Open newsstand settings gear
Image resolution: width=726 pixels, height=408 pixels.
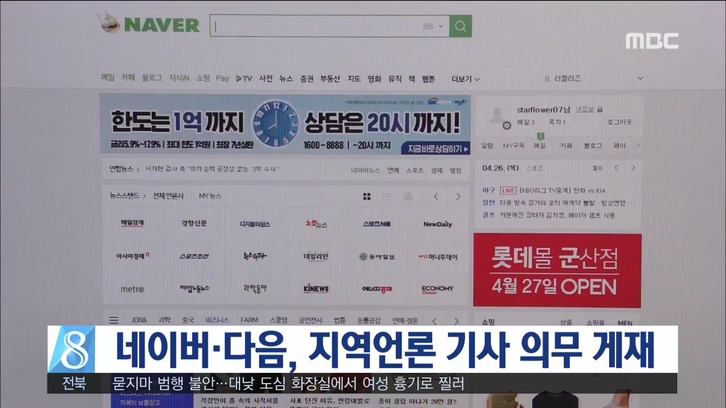coord(408,197)
